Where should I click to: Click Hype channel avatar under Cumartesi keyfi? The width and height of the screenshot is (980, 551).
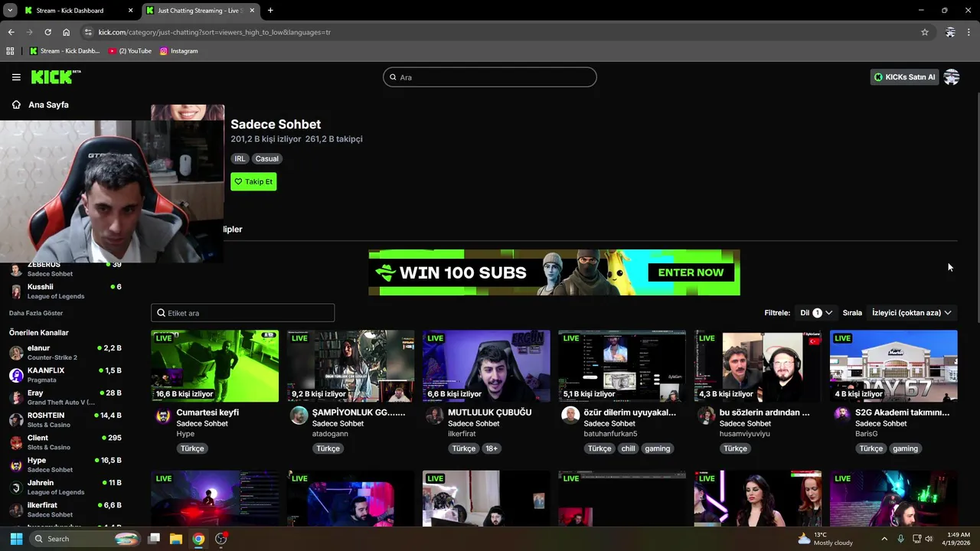point(163,416)
